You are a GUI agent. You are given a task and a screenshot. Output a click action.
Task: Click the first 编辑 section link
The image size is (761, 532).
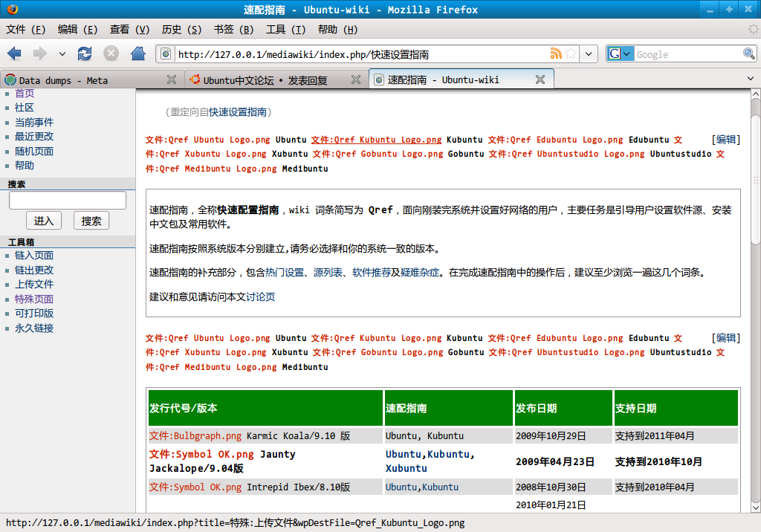click(x=726, y=140)
